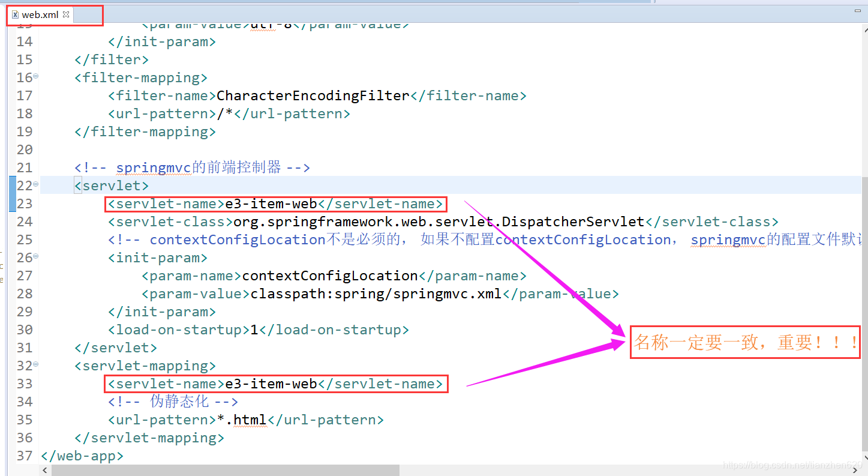The image size is (868, 476).
Task: Collapse the servlet-mapping block at line 32
Action: pyautogui.click(x=36, y=364)
